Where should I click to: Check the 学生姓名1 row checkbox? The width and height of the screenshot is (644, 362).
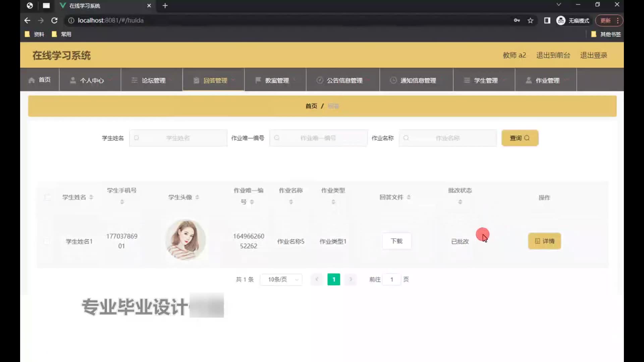(x=47, y=241)
